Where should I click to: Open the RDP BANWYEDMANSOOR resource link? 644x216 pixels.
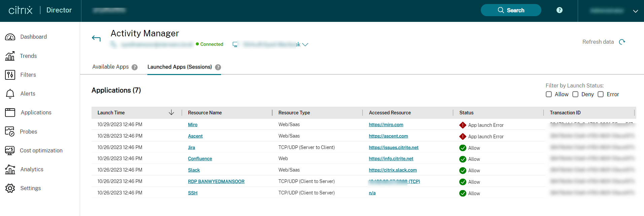(216, 181)
